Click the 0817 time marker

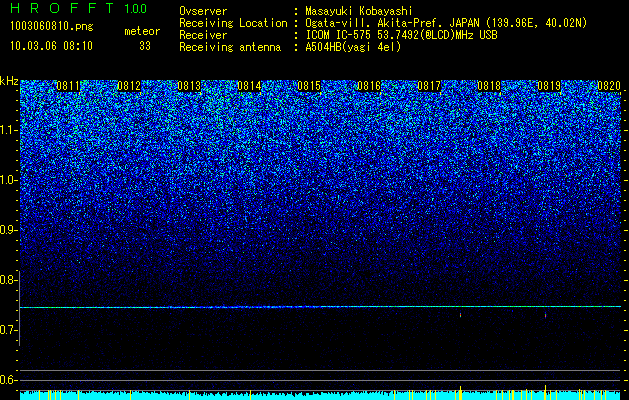point(429,86)
